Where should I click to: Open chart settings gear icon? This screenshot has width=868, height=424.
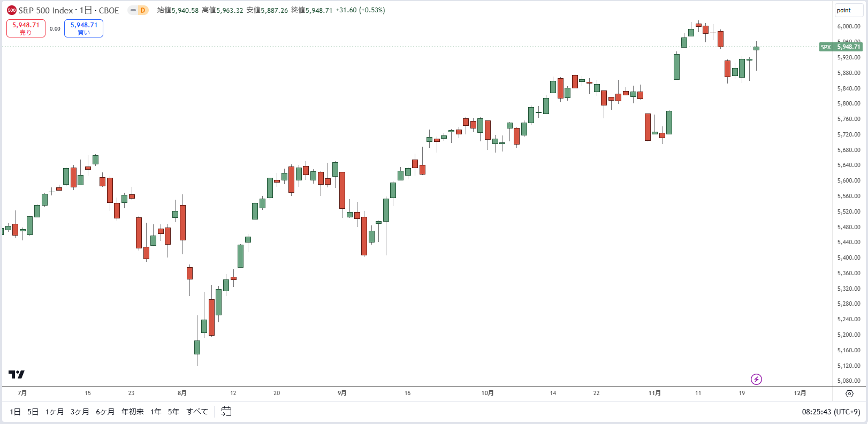tap(849, 393)
